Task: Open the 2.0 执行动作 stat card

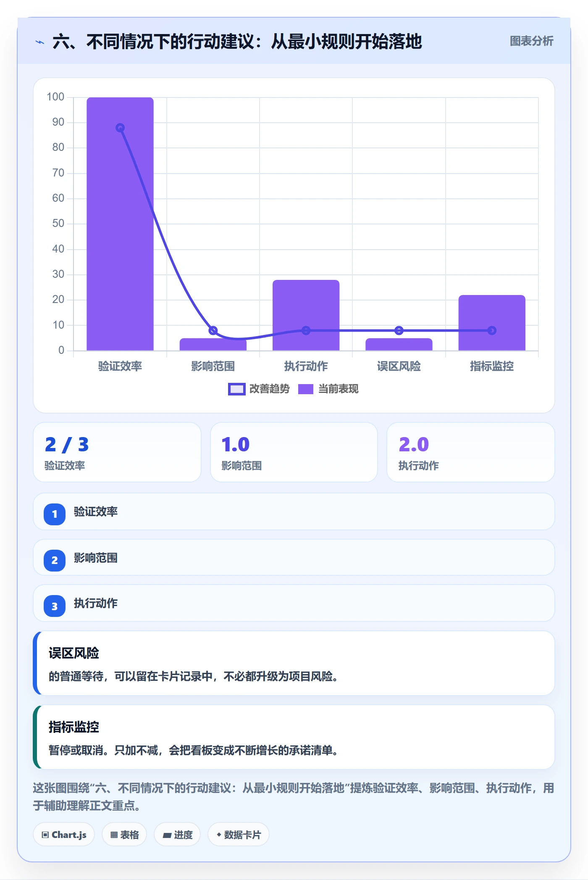Action: (x=471, y=452)
